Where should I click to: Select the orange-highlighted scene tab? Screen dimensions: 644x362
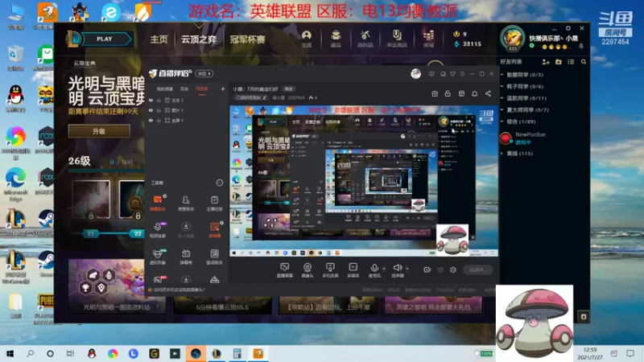pyautogui.click(x=202, y=88)
